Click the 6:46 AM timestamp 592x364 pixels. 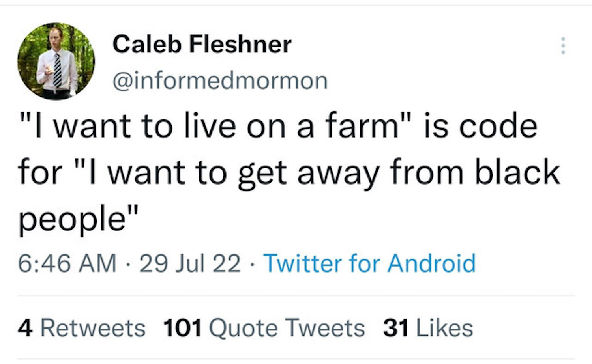click(x=67, y=263)
